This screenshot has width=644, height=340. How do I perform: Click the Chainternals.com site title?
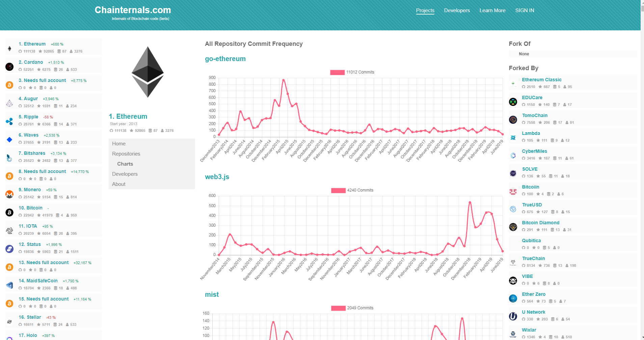click(x=133, y=10)
